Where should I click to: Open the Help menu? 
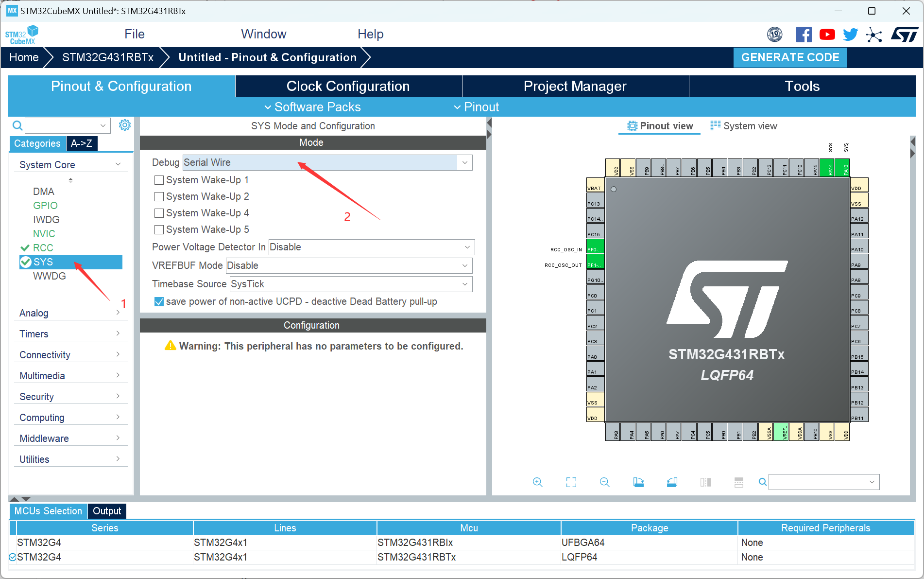371,35
